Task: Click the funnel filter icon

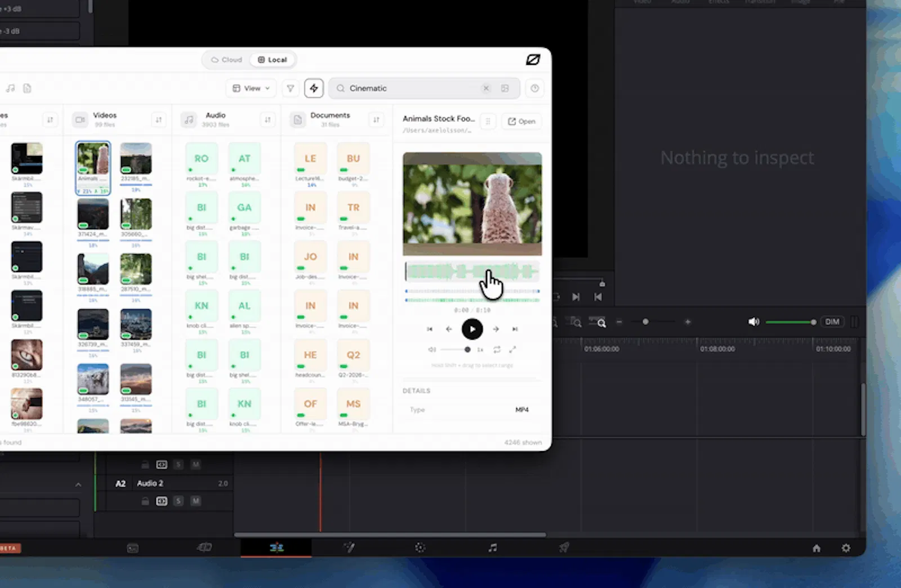Action: [x=291, y=88]
